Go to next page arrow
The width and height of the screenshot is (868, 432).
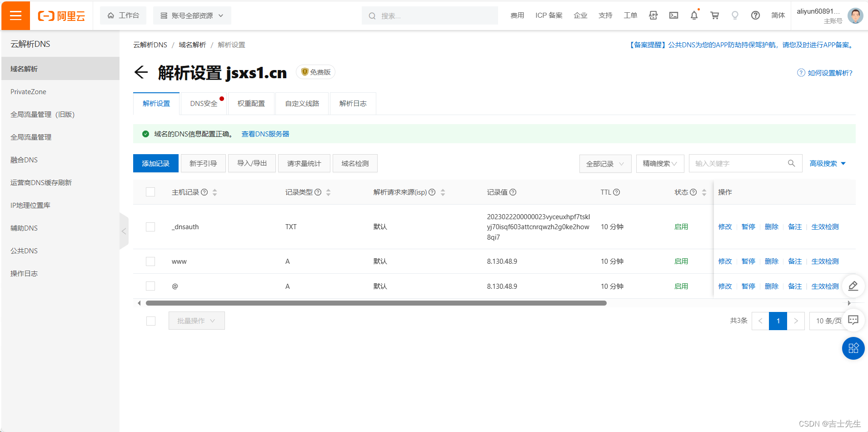tap(796, 321)
